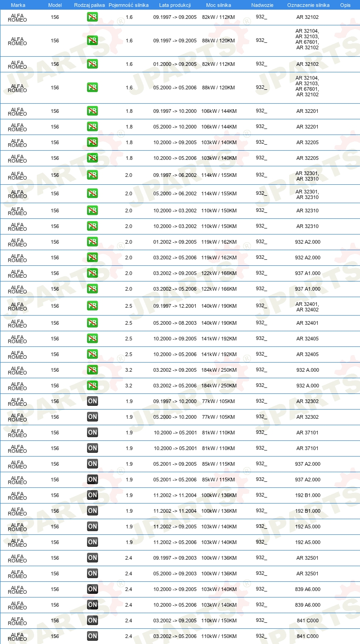The height and width of the screenshot is (644, 360).
Task: Click petrol icon for 2.0 122kW row ending 05.2006
Action: [x=92, y=289]
